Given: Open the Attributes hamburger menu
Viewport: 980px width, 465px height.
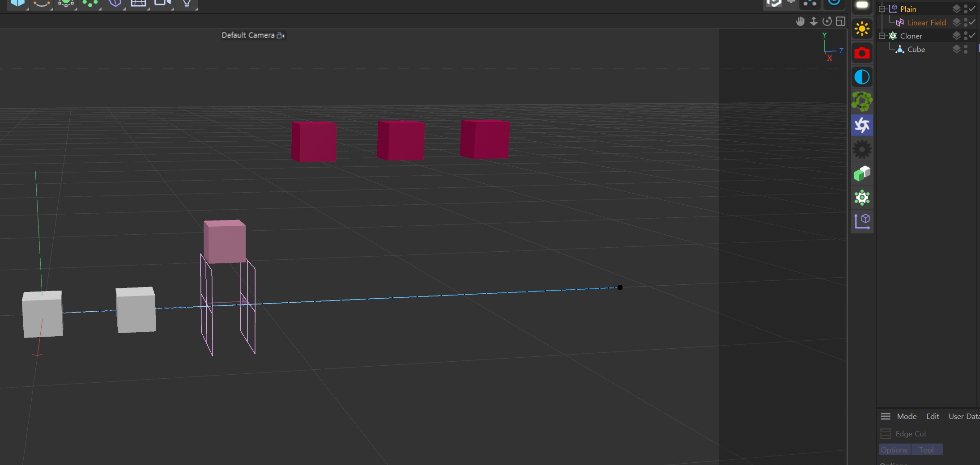Looking at the screenshot, I should (x=885, y=416).
